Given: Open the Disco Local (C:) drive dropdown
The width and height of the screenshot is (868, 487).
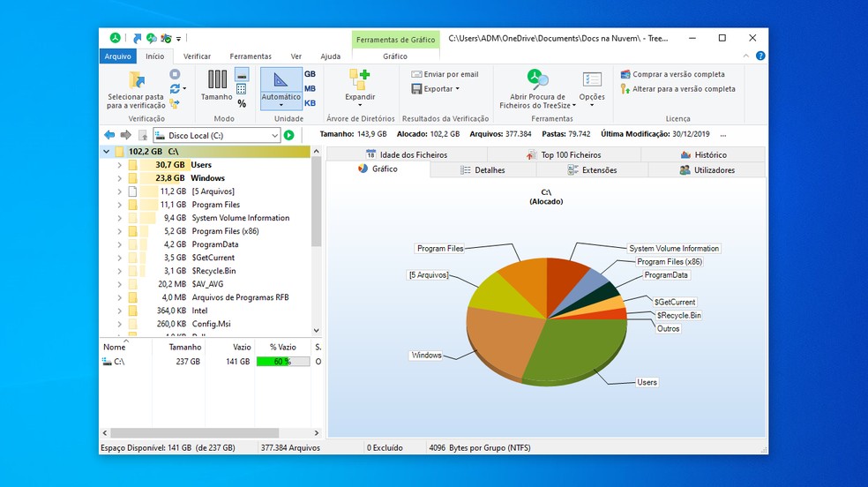Looking at the screenshot, I should click(x=275, y=135).
